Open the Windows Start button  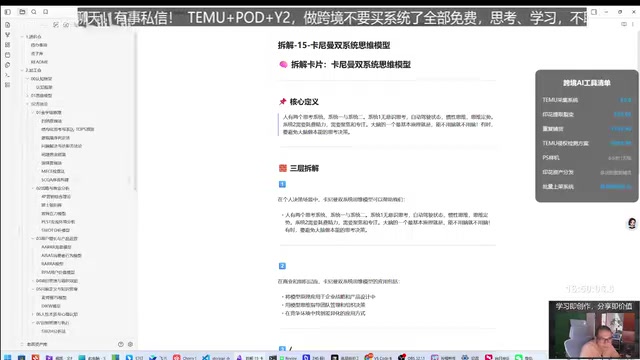click(8, 357)
